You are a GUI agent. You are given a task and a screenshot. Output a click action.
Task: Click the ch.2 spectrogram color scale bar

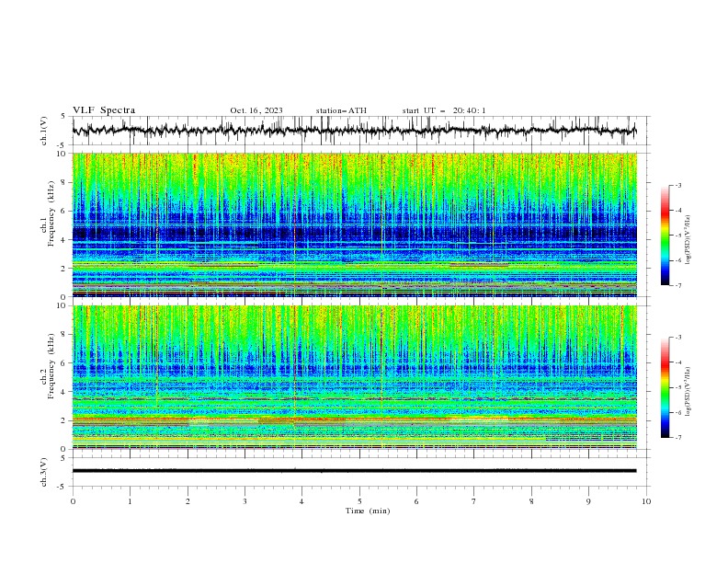coord(665,387)
